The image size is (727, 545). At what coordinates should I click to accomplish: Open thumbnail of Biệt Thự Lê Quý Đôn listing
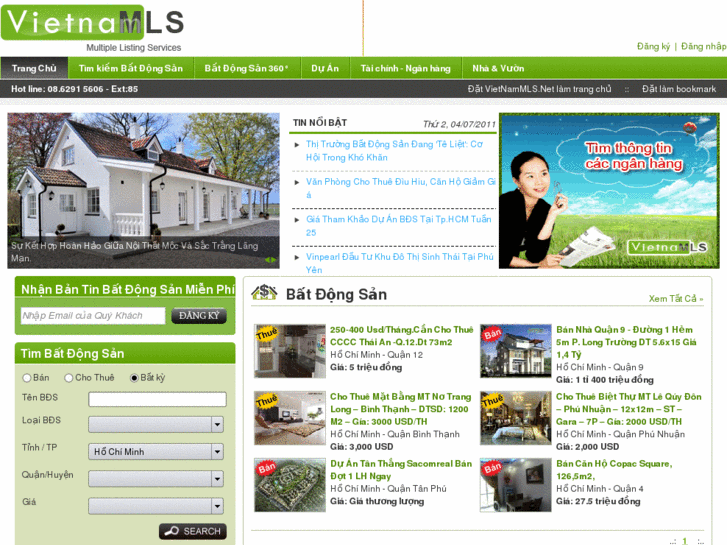[x=516, y=418]
